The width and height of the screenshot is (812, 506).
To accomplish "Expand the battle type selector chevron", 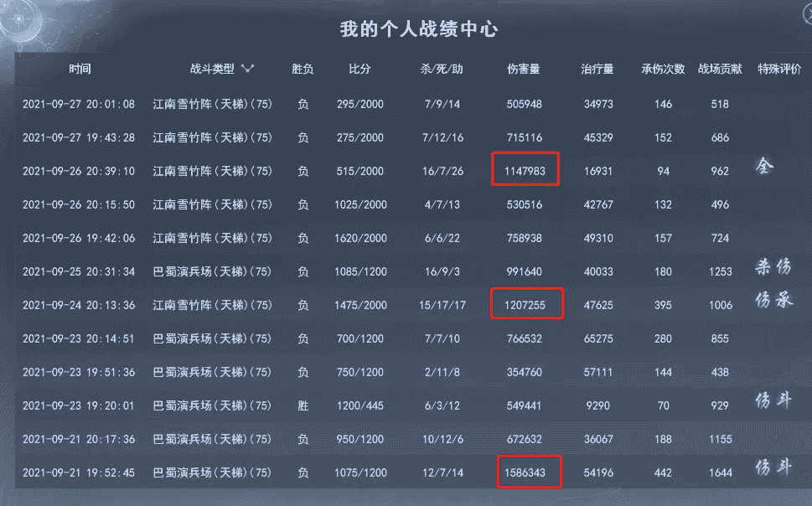I will click(x=247, y=69).
